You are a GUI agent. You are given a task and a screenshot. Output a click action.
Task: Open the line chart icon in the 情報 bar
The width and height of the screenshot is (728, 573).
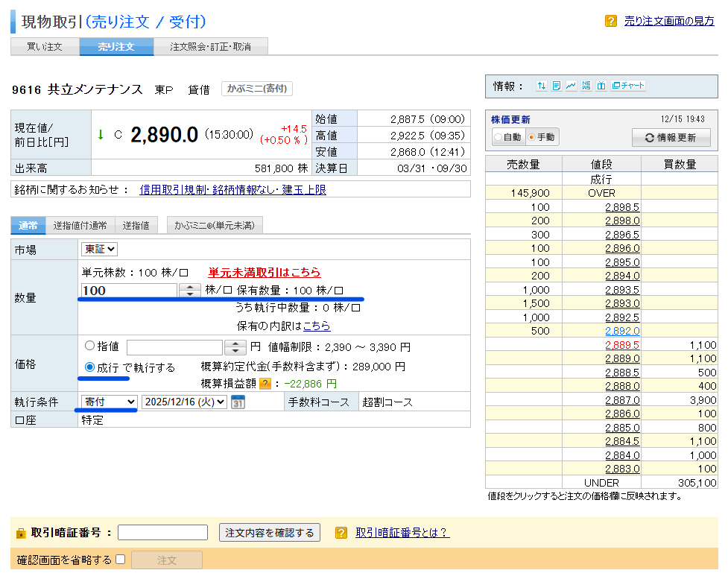pyautogui.click(x=571, y=86)
